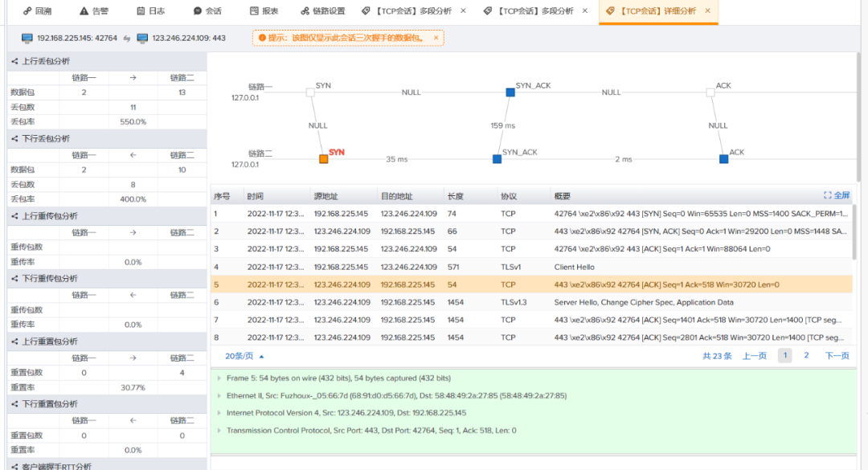Select the empty SYN node on 链路一
This screenshot has width=868, height=470.
tap(310, 92)
